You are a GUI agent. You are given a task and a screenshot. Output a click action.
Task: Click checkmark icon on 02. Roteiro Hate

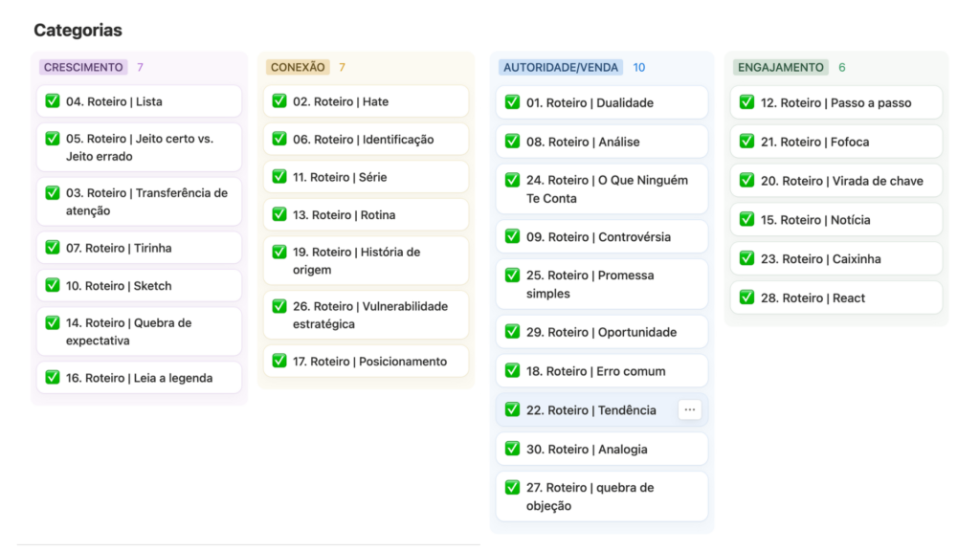[279, 101]
